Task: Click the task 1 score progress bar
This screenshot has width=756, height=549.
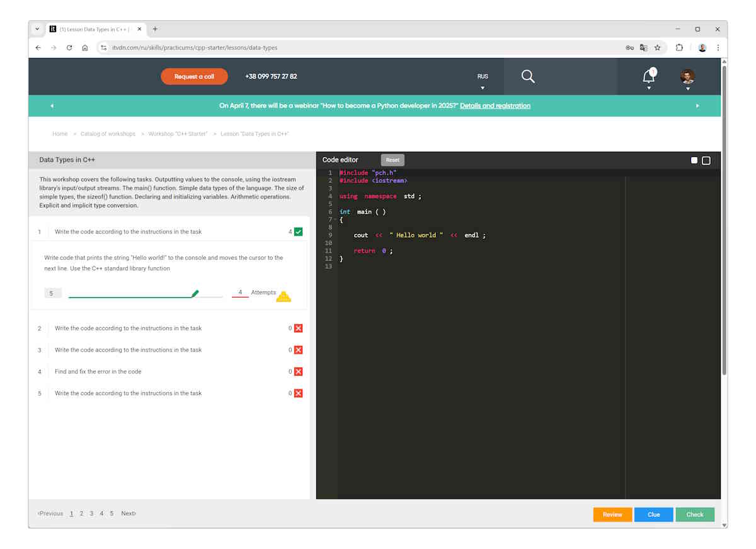Action: (146, 296)
